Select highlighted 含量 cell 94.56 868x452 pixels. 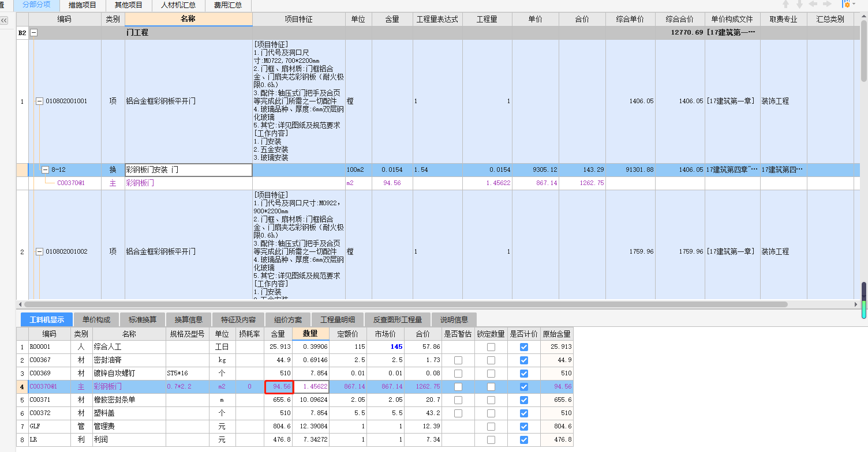point(279,387)
